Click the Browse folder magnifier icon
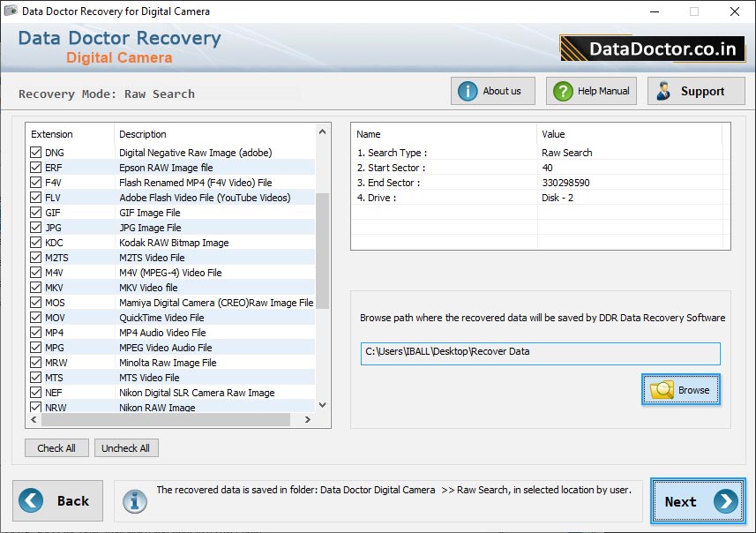756x533 pixels. (x=662, y=390)
